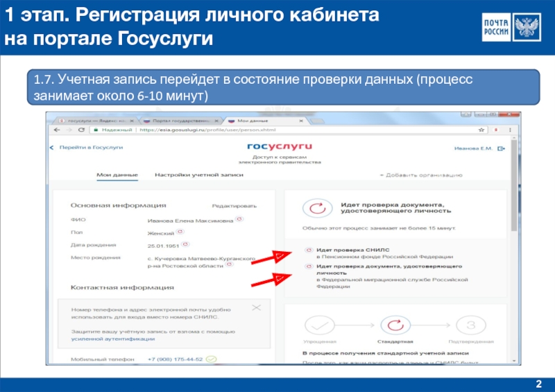Click icon beside Идет проверка документа, удостоверяющего

tap(309, 266)
